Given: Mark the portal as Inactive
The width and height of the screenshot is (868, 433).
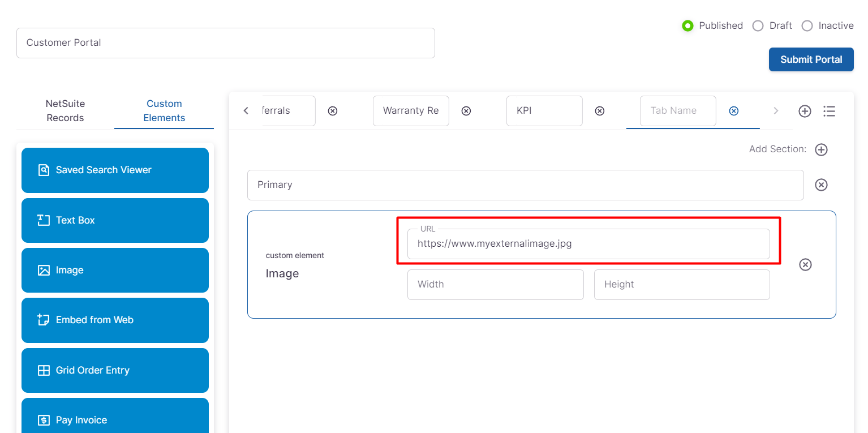Looking at the screenshot, I should click(x=807, y=26).
